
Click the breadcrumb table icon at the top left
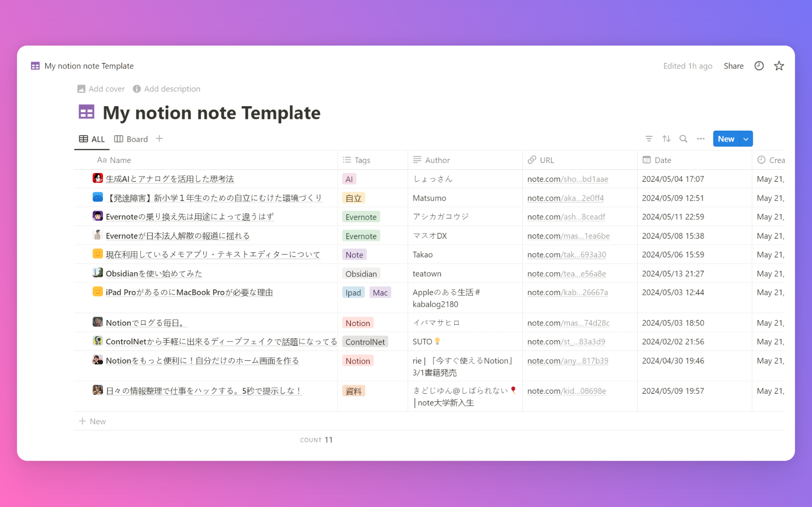35,66
